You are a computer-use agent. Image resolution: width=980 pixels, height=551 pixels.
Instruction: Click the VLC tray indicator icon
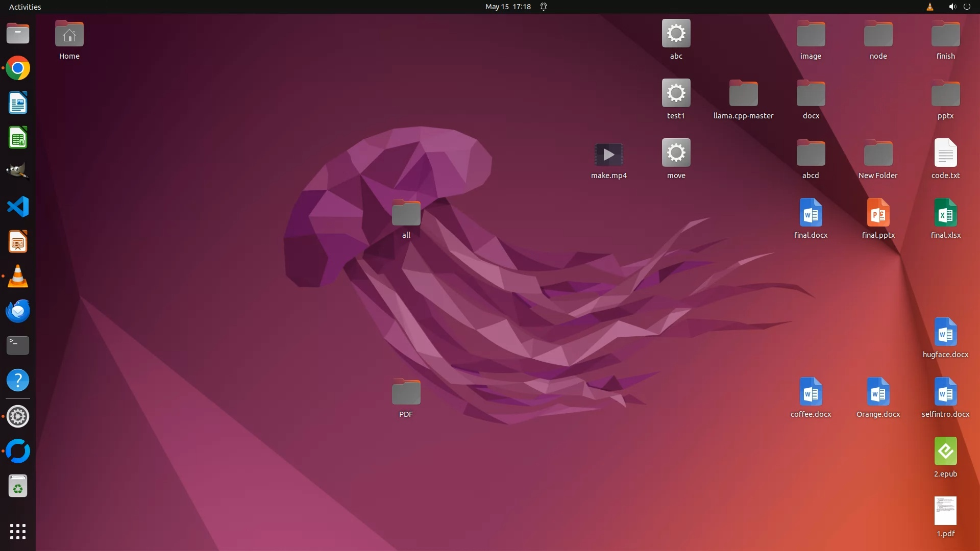coord(929,7)
